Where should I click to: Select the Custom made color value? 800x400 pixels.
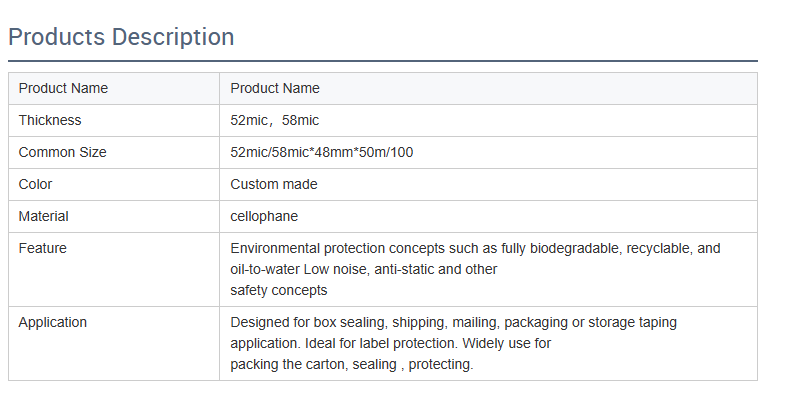pos(273,184)
